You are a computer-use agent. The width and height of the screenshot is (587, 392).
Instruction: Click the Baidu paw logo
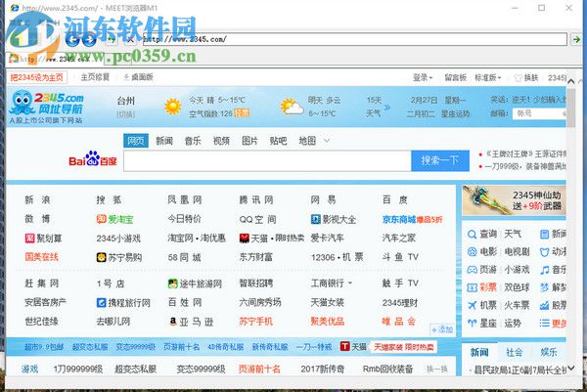point(93,159)
